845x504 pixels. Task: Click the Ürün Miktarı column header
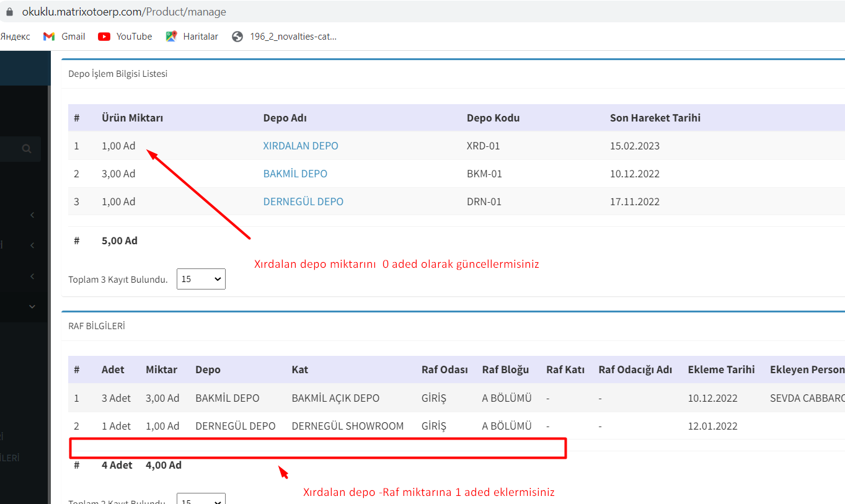point(132,118)
